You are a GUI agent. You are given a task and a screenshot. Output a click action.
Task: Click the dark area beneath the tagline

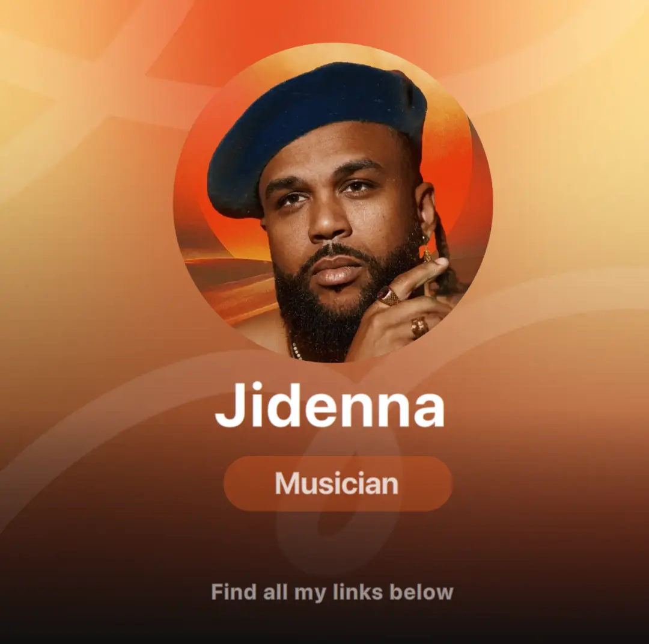pyautogui.click(x=324, y=625)
